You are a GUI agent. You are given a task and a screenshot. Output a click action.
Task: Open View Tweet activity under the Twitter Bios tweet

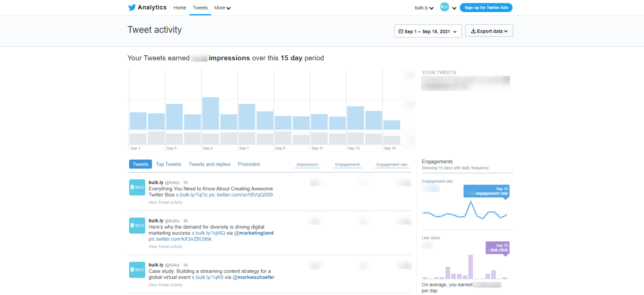[x=166, y=202]
